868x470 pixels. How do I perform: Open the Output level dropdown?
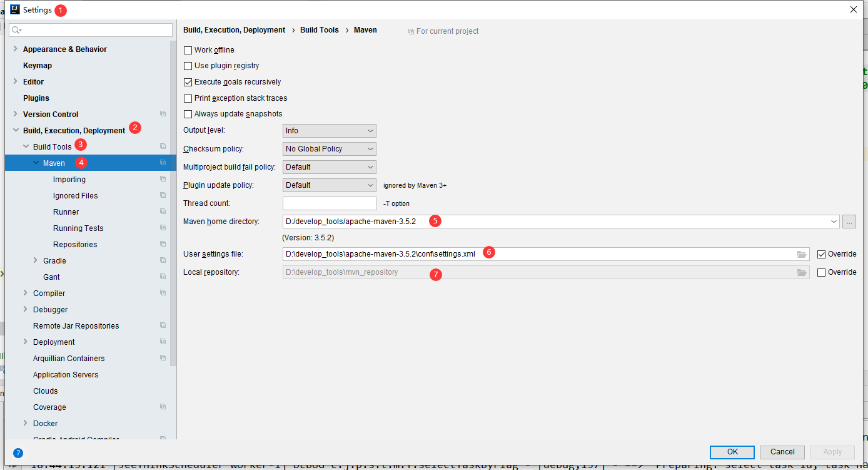coord(330,131)
